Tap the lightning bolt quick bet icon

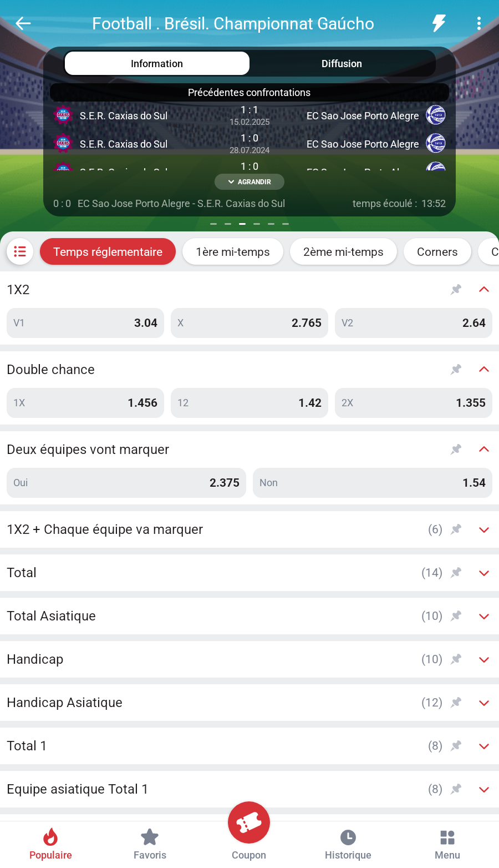[439, 23]
